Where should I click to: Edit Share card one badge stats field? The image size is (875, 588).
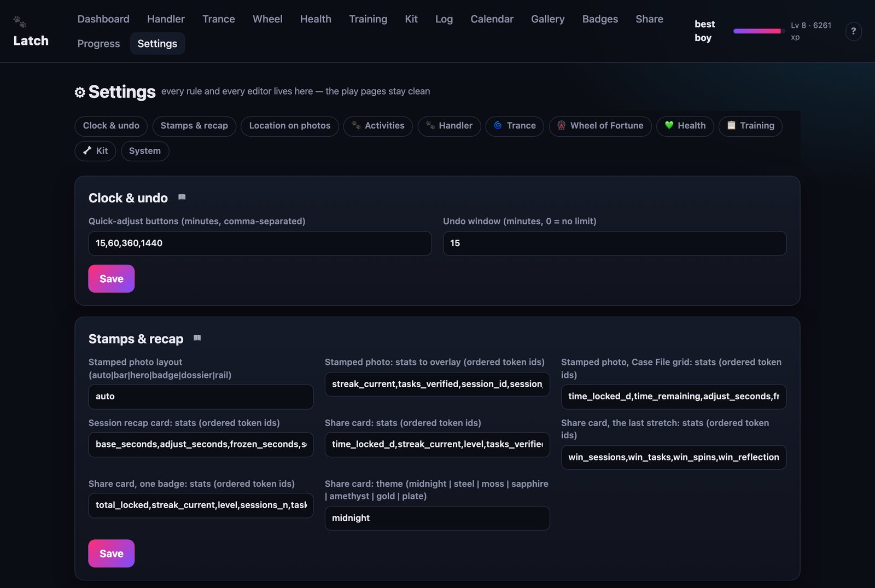[201, 505]
